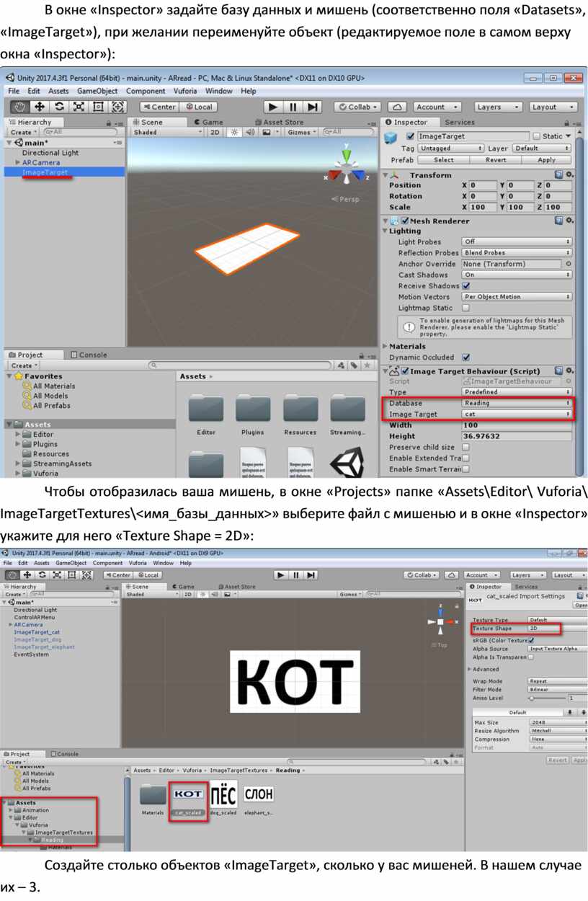Click the ImageTarget cube icon in upper Inspector
The image size is (588, 901).
tap(391, 138)
